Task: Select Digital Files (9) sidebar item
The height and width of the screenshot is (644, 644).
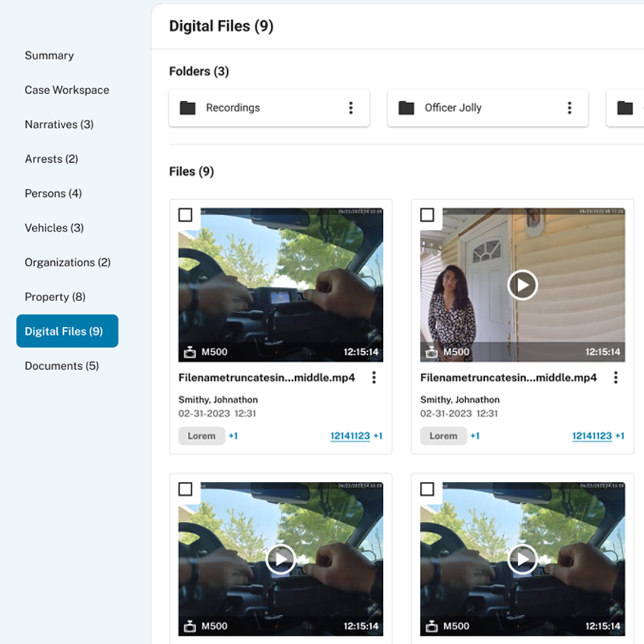Action: pyautogui.click(x=67, y=331)
